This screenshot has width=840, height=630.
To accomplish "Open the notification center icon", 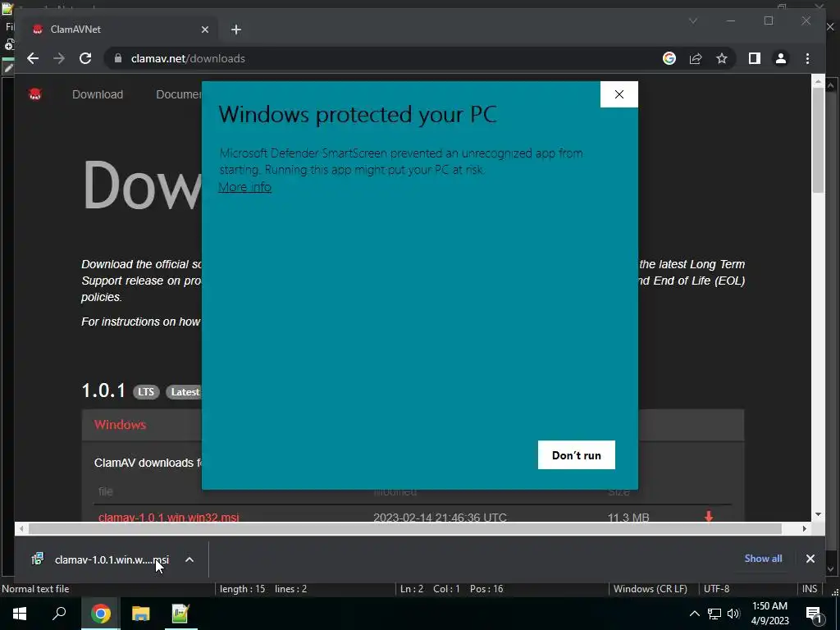I will coord(814,614).
